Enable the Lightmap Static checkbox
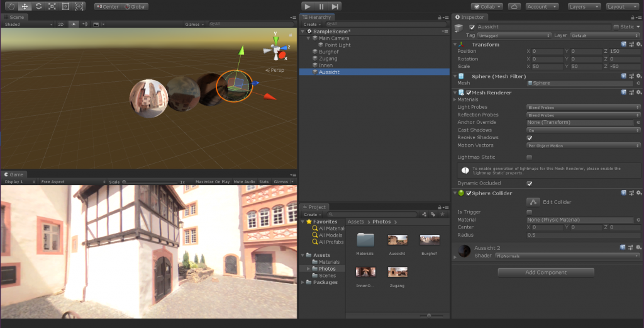This screenshot has height=328, width=644. [x=529, y=157]
